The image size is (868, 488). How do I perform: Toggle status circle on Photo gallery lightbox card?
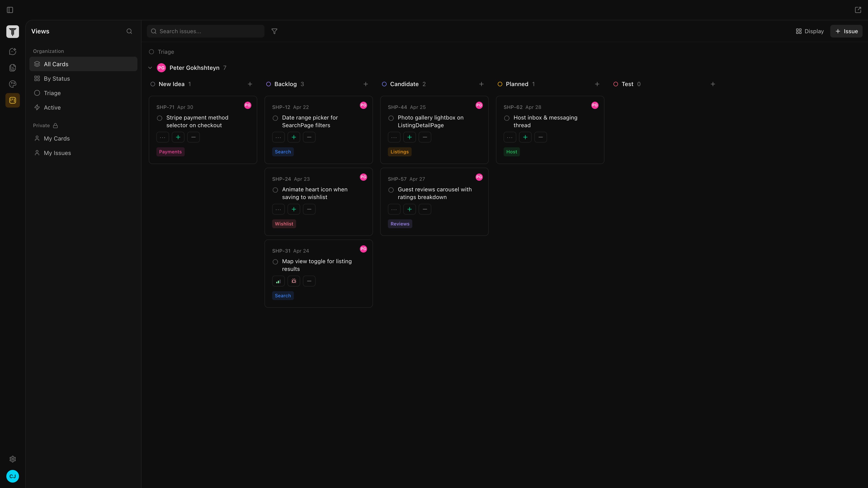(391, 118)
